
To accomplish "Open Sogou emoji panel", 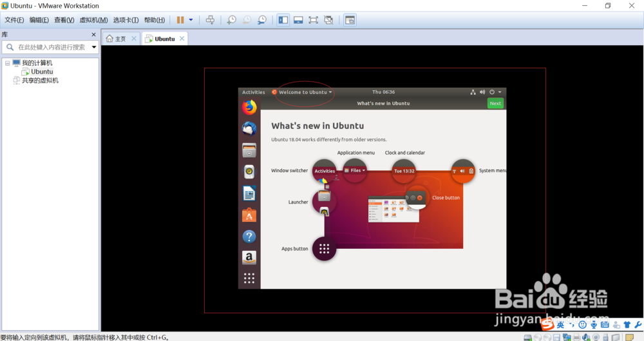I will click(582, 325).
